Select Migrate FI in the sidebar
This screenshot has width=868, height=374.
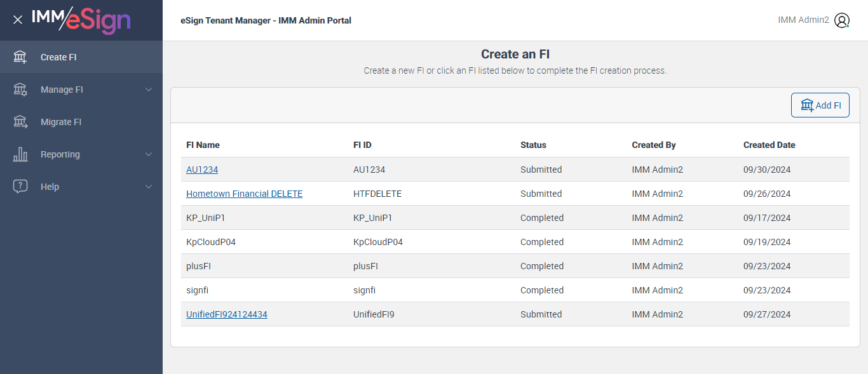coord(81,122)
